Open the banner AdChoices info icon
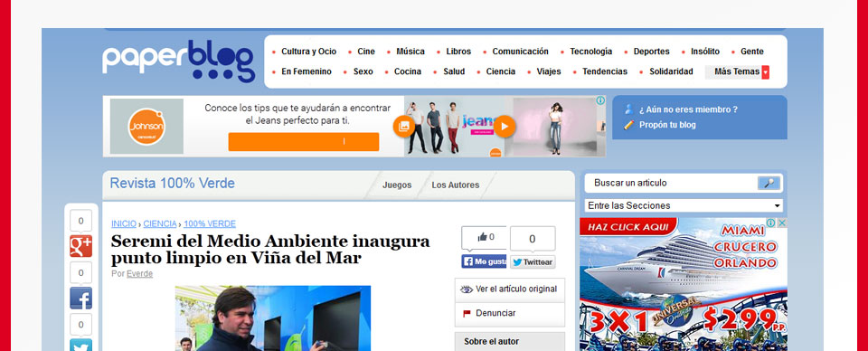Screen dimensions: 868x351 [600, 100]
